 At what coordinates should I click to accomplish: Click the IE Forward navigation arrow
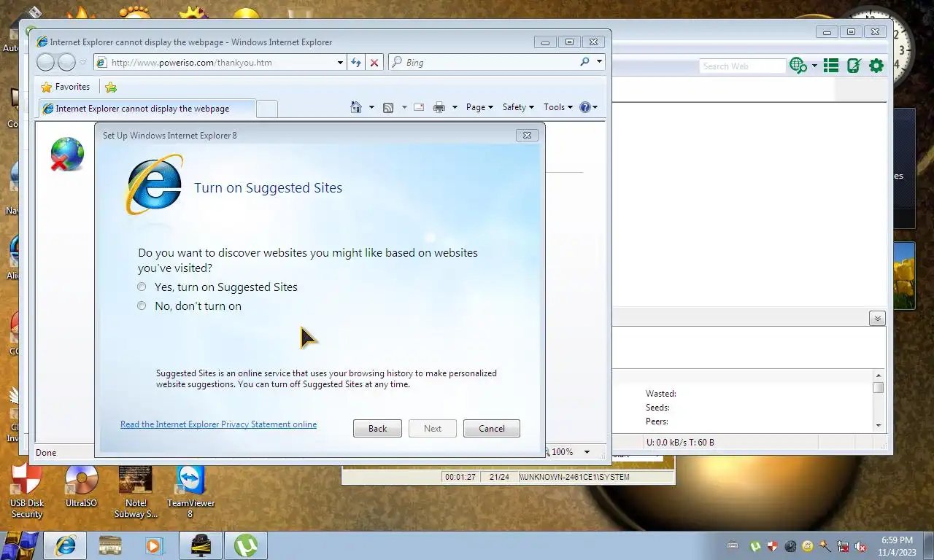66,63
